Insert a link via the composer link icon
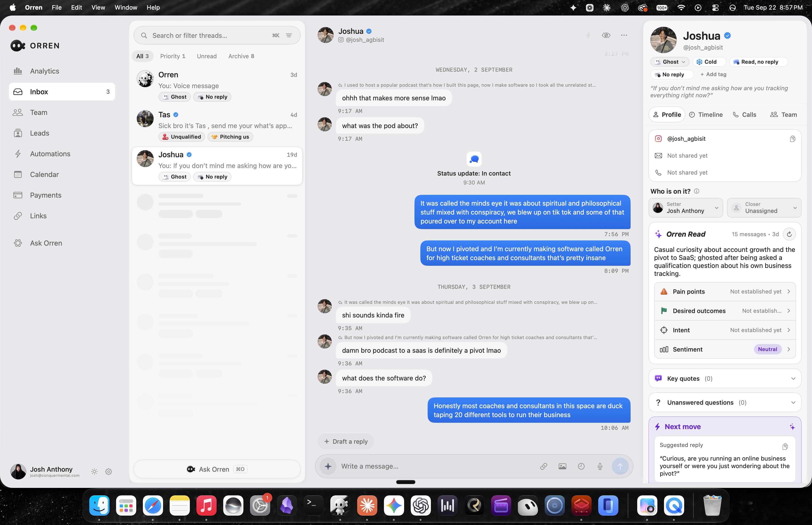 point(544,466)
